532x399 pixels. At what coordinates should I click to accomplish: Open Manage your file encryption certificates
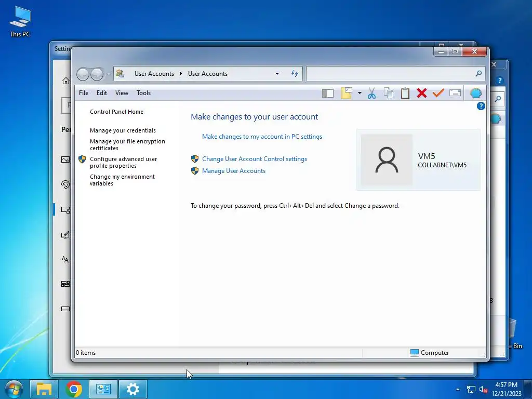pos(127,144)
